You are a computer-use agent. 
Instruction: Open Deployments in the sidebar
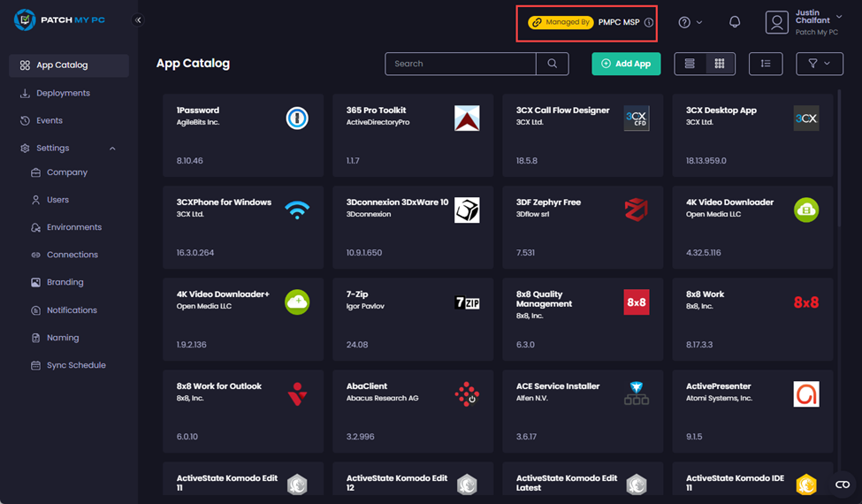tap(63, 93)
